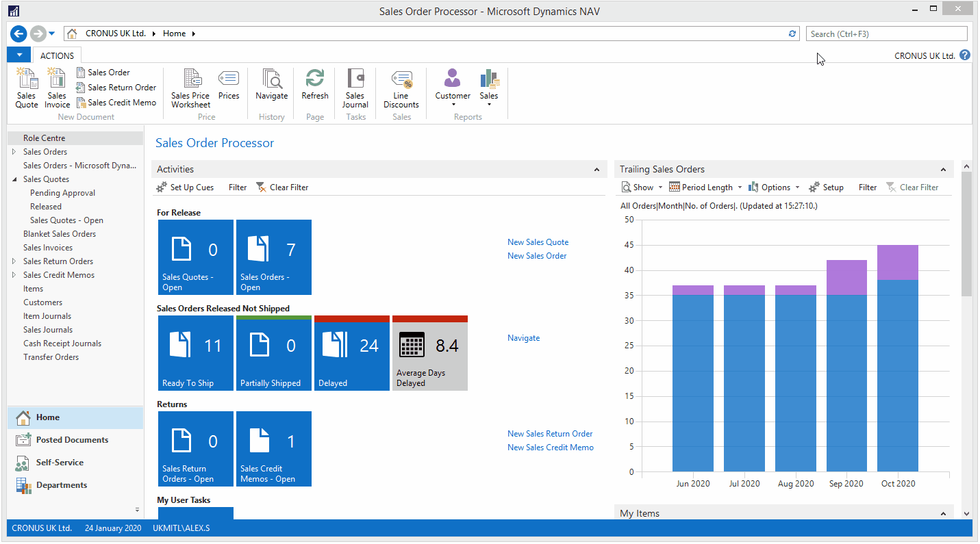Open the Prices ribbon action
Image resolution: width=980 pixels, height=544 pixels.
(229, 84)
